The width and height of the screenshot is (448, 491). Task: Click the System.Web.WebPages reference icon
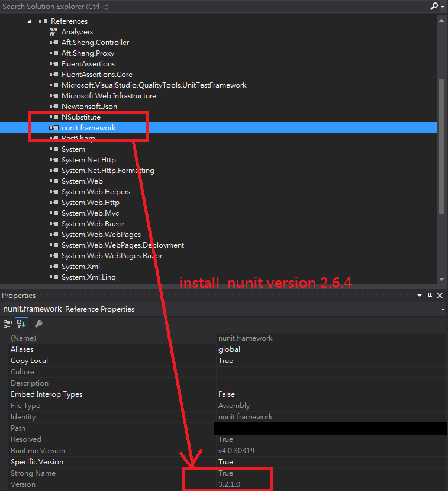(54, 234)
